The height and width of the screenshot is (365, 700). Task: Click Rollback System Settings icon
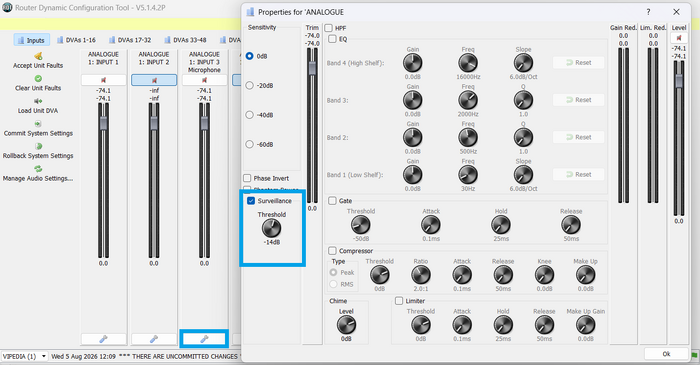tap(38, 146)
